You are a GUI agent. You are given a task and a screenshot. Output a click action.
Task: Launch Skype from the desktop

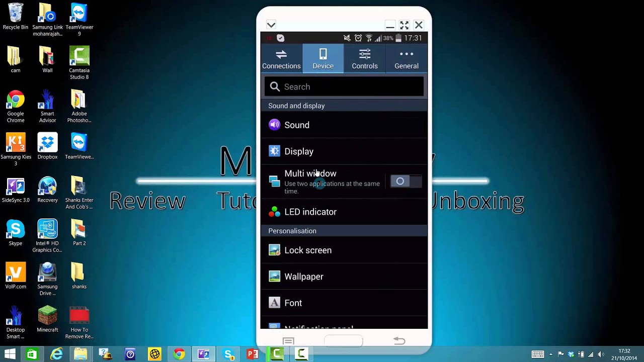coord(16,233)
